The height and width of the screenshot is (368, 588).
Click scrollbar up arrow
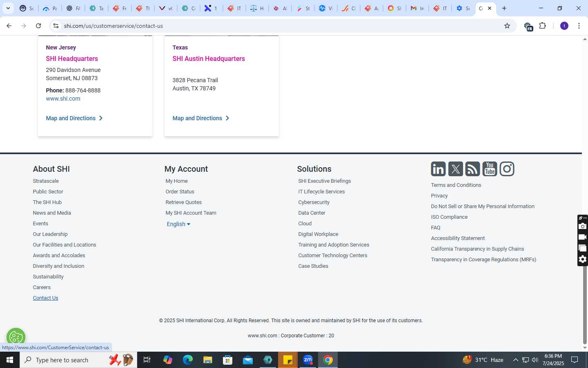[x=585, y=39]
